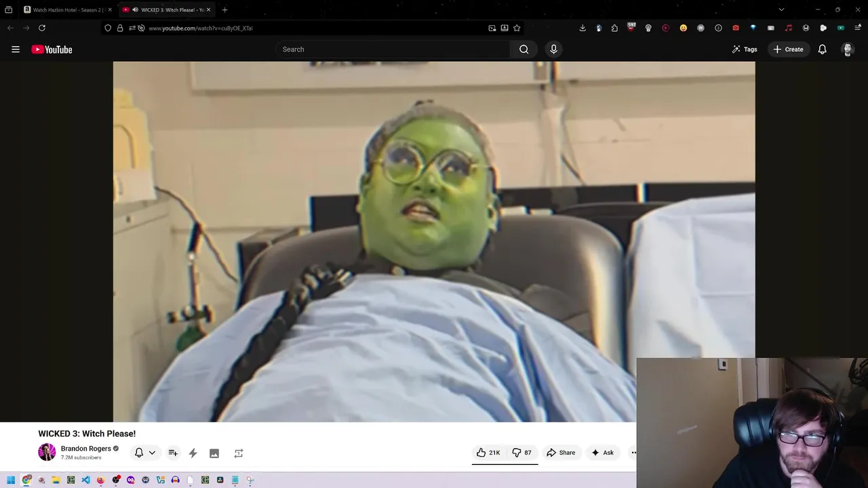Open browser downloads arrow icon
Image resolution: width=868 pixels, height=488 pixels.
point(583,28)
